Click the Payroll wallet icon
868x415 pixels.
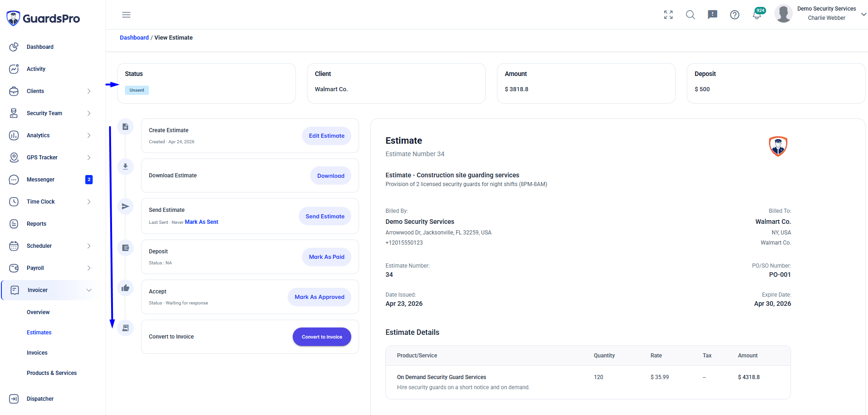[x=14, y=268]
